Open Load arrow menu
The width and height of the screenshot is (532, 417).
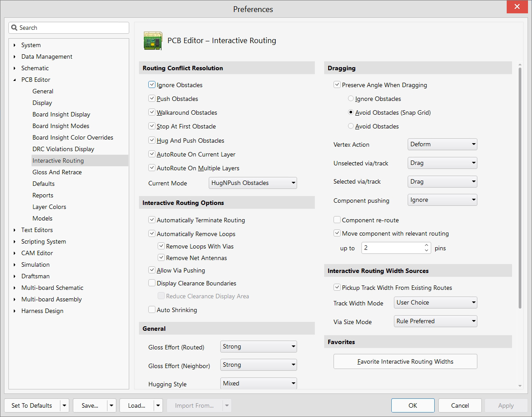[158, 405]
